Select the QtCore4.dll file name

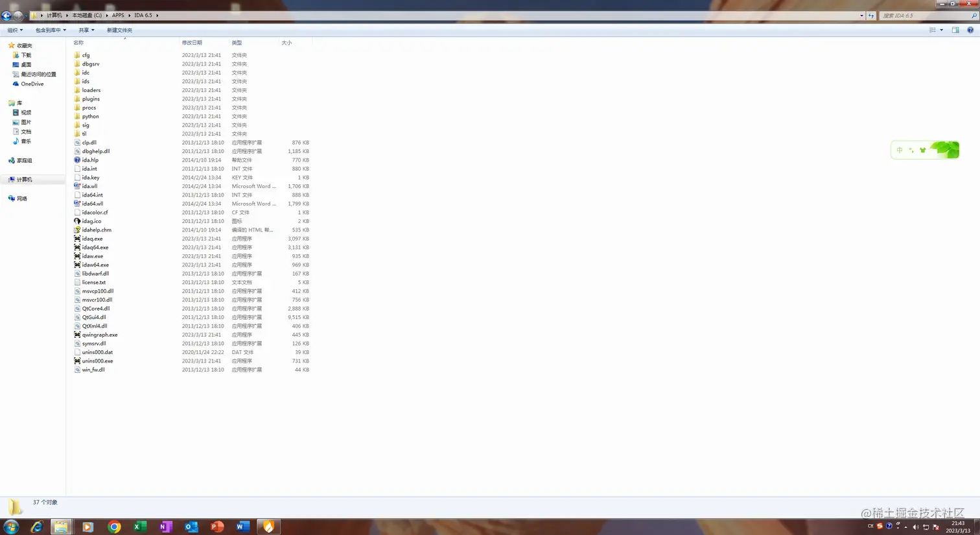click(96, 309)
